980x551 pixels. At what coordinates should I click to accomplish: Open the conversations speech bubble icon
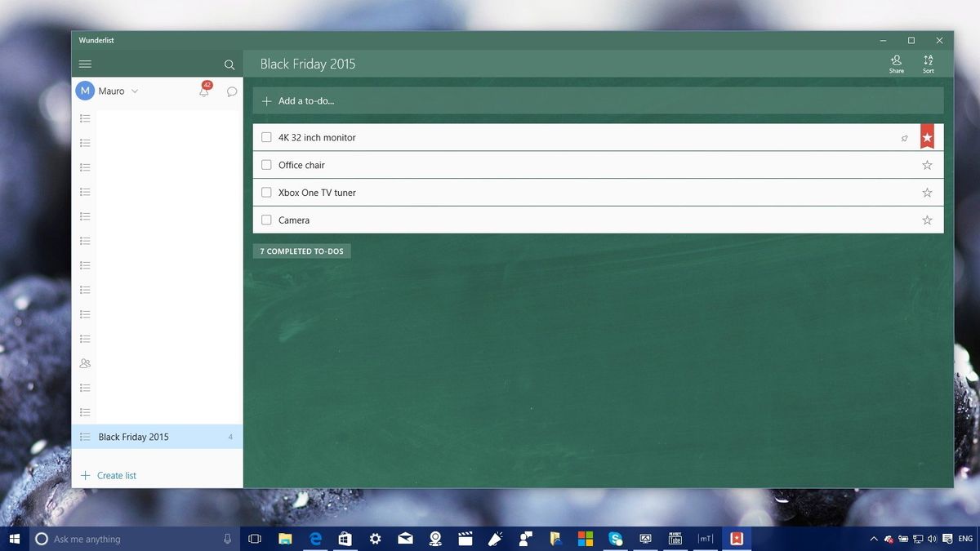(232, 91)
